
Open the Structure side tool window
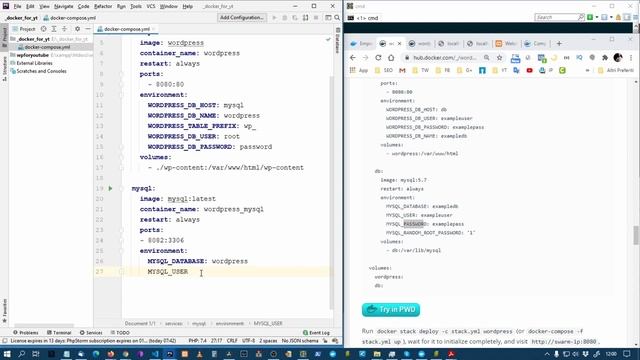tap(4, 69)
